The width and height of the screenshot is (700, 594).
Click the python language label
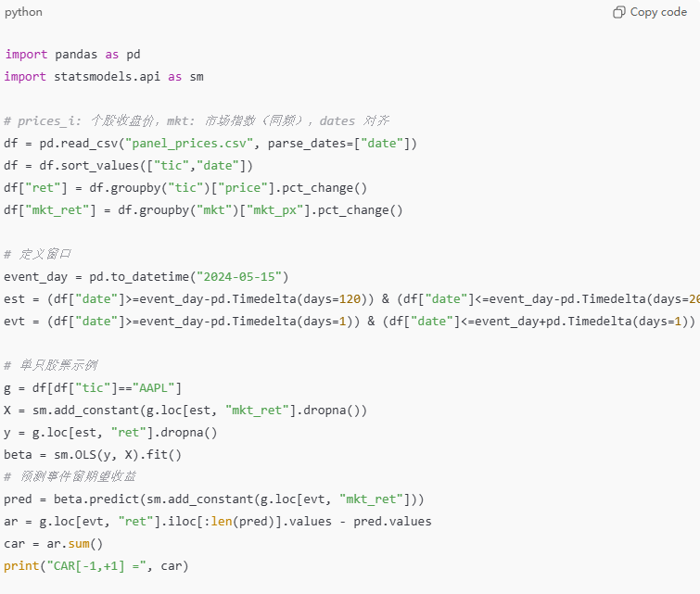(23, 12)
